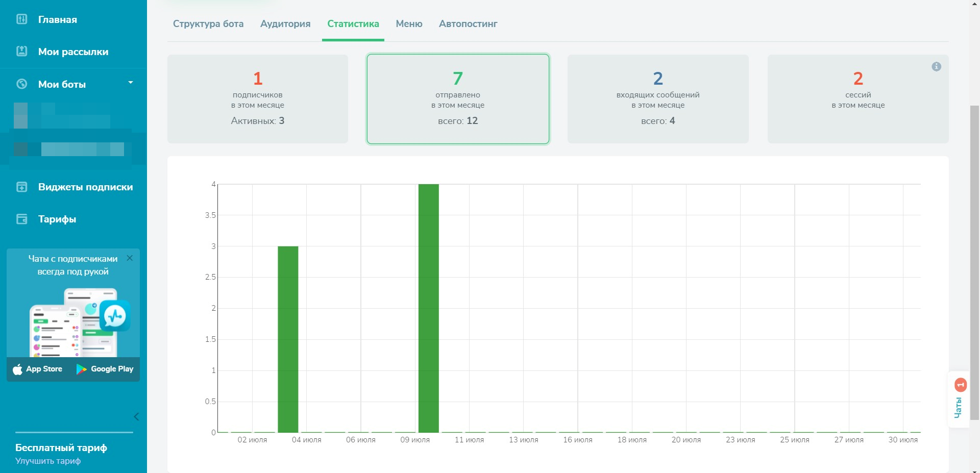Click the Виджеты подписки widget icon
This screenshot has width=980, height=473.
click(21, 187)
